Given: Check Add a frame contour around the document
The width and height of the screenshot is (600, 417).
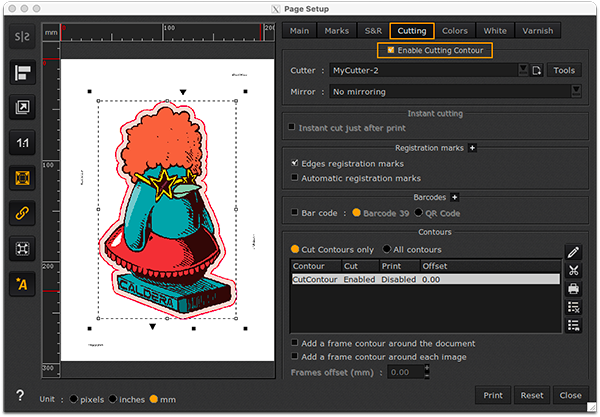Looking at the screenshot, I should (x=294, y=342).
